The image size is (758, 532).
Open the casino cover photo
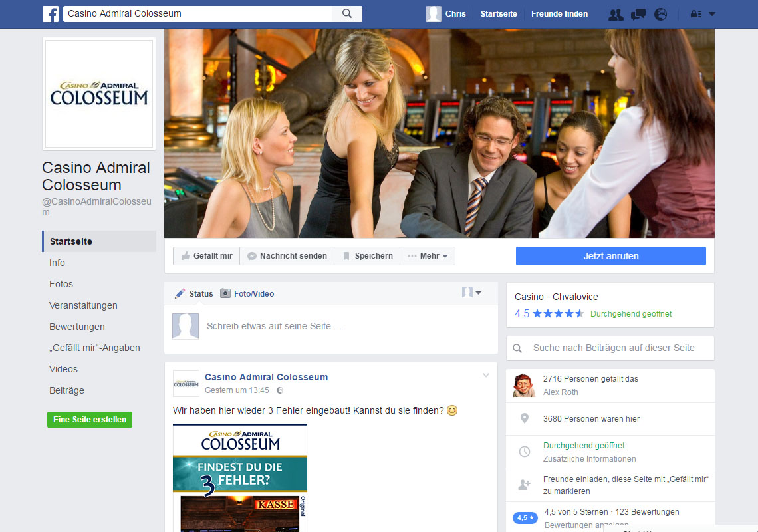point(439,133)
